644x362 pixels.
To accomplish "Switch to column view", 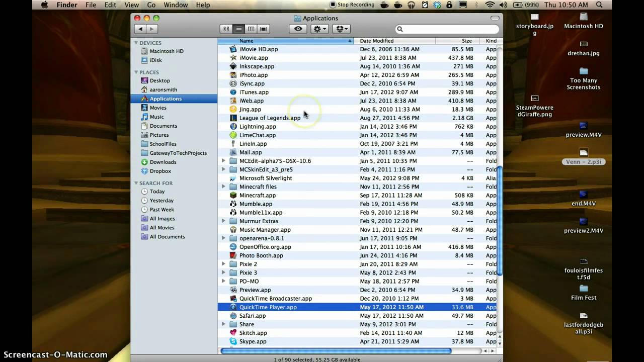I will click(251, 29).
